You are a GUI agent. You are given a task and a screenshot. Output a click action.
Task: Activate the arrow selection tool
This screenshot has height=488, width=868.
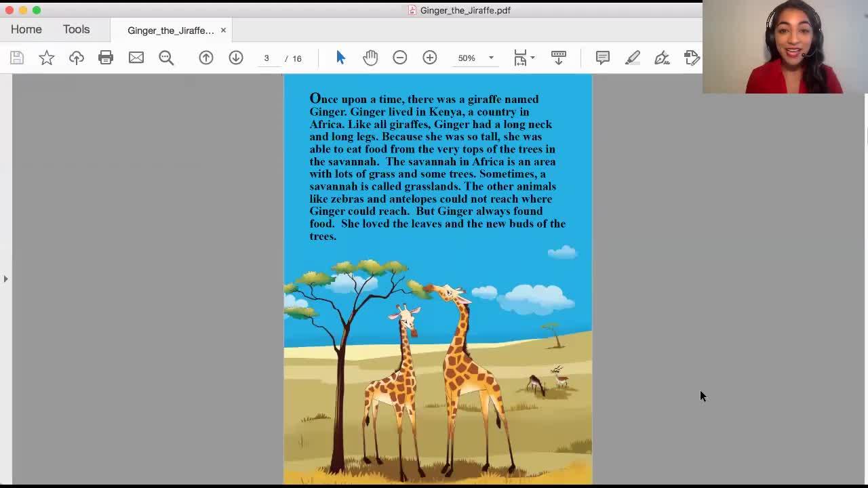click(x=340, y=58)
